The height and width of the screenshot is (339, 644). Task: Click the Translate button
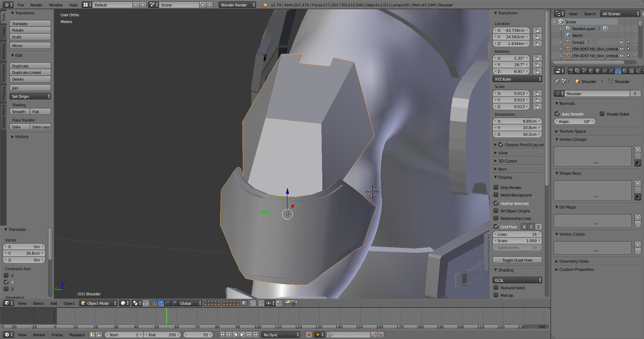[30, 23]
